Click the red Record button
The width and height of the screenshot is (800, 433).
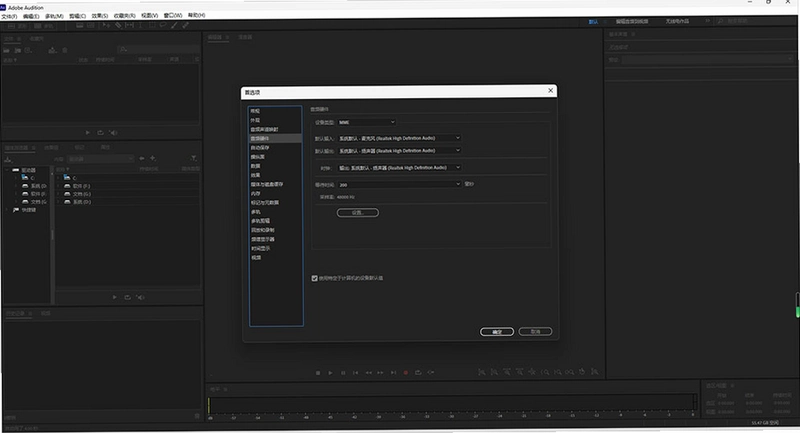coord(406,373)
